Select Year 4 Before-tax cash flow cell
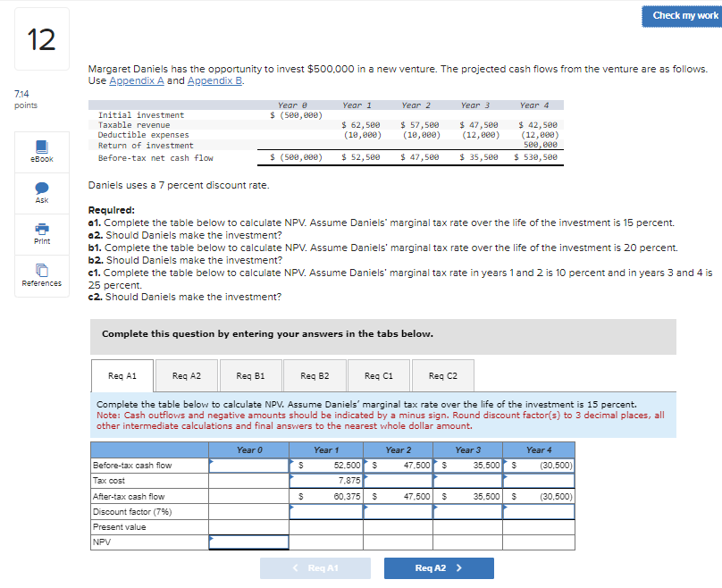This screenshot has width=722, height=588. (x=539, y=465)
